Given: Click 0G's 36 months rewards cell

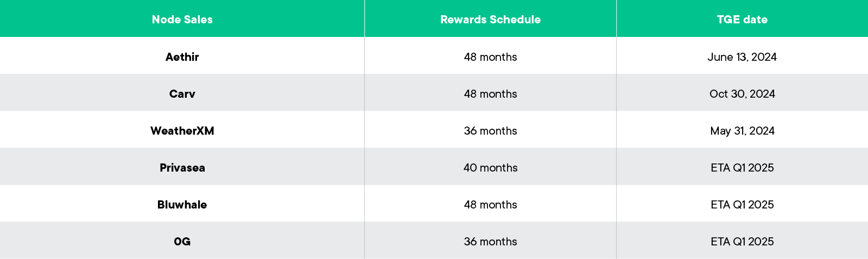Looking at the screenshot, I should point(490,242).
